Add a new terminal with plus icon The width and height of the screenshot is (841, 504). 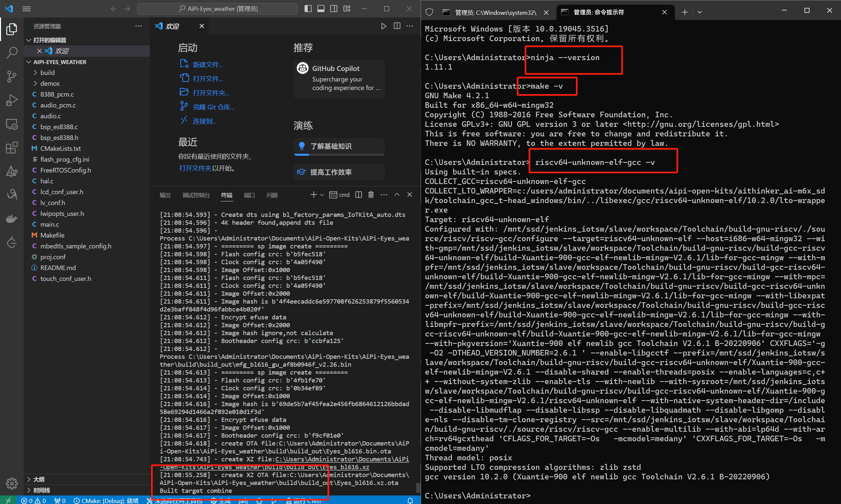click(314, 195)
